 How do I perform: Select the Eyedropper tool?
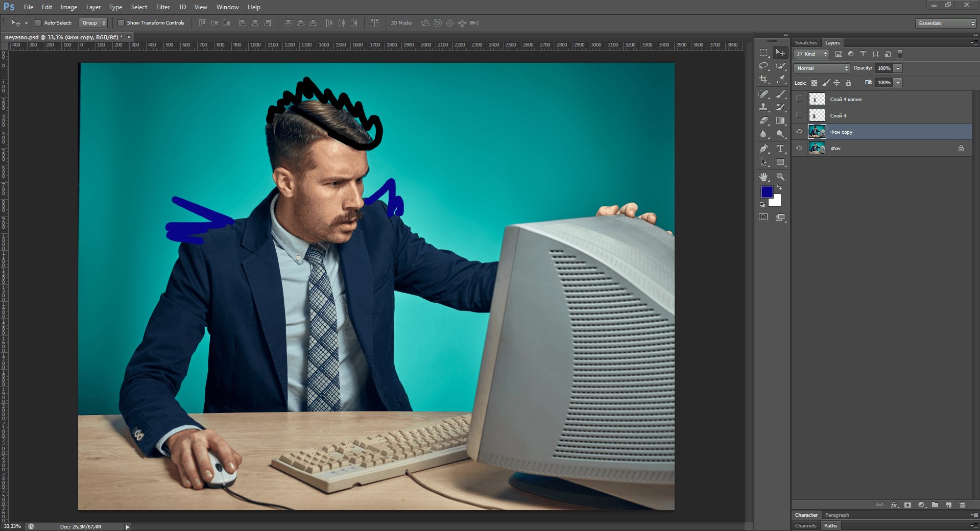(780, 79)
